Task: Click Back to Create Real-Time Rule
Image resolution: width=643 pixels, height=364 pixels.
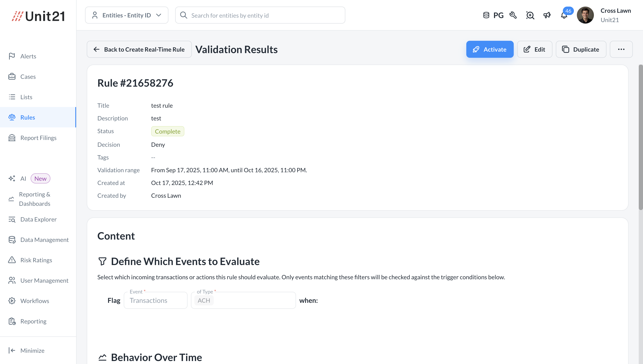Action: pyautogui.click(x=139, y=49)
